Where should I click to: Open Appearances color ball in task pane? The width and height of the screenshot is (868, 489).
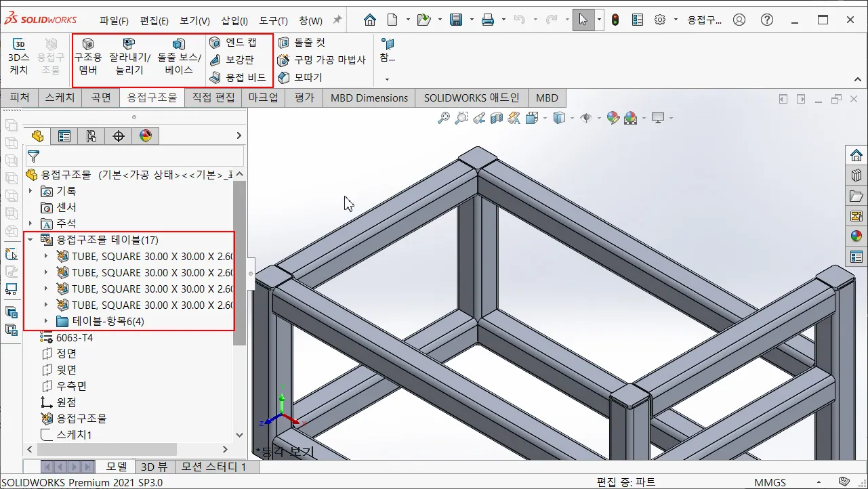(x=856, y=236)
